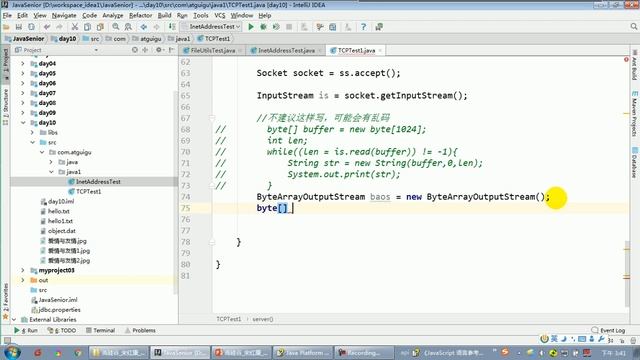Open the Event Log
This screenshot has height=360, width=640.
608,330
